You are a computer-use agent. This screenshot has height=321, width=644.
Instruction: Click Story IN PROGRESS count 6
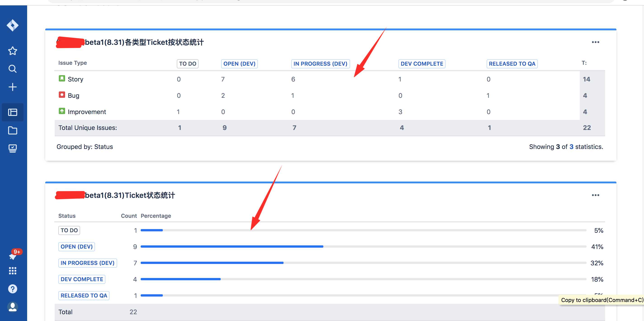click(x=293, y=79)
